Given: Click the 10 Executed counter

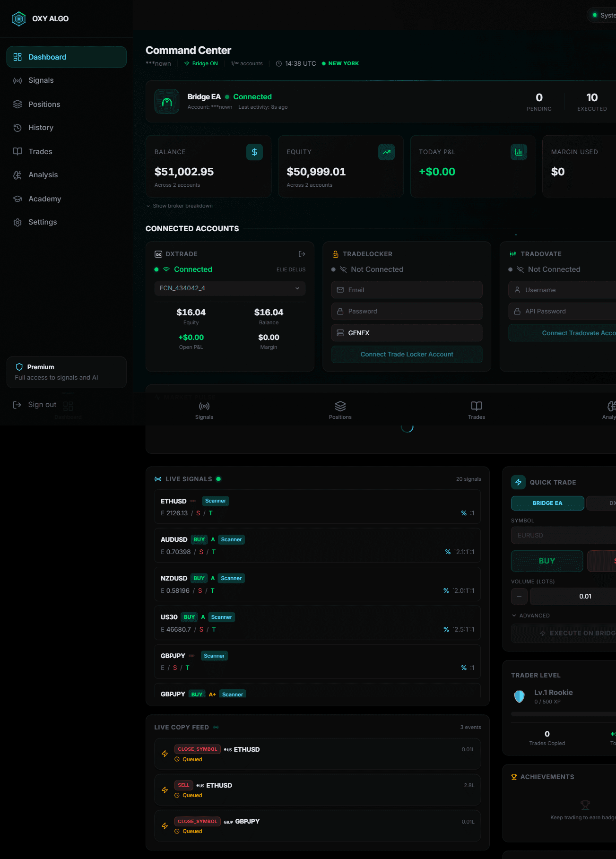Looking at the screenshot, I should [592, 102].
